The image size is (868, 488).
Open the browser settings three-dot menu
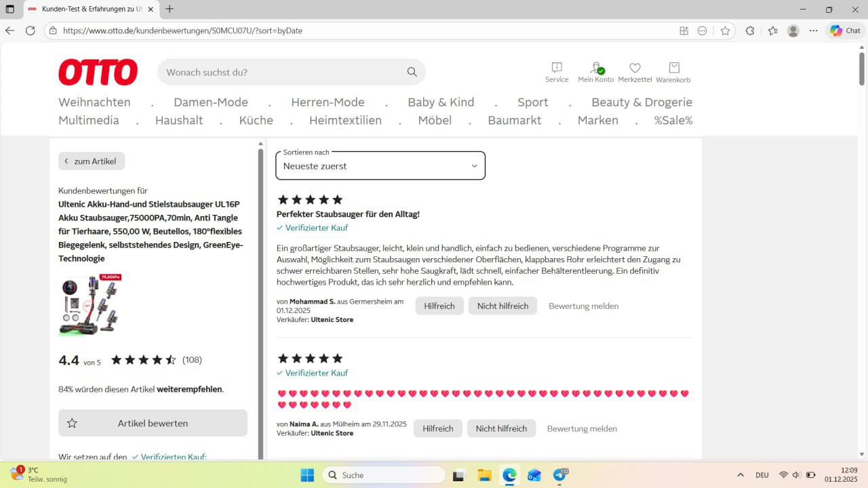coord(814,30)
